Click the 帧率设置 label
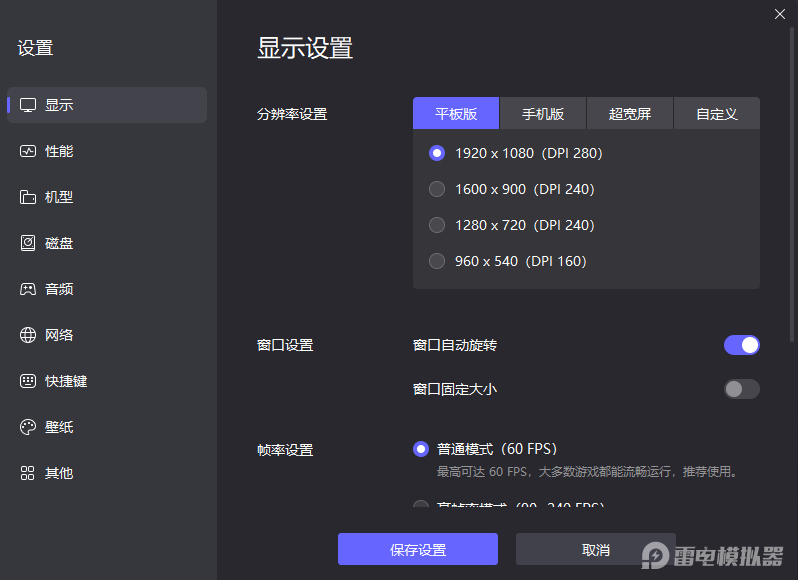 click(x=285, y=450)
